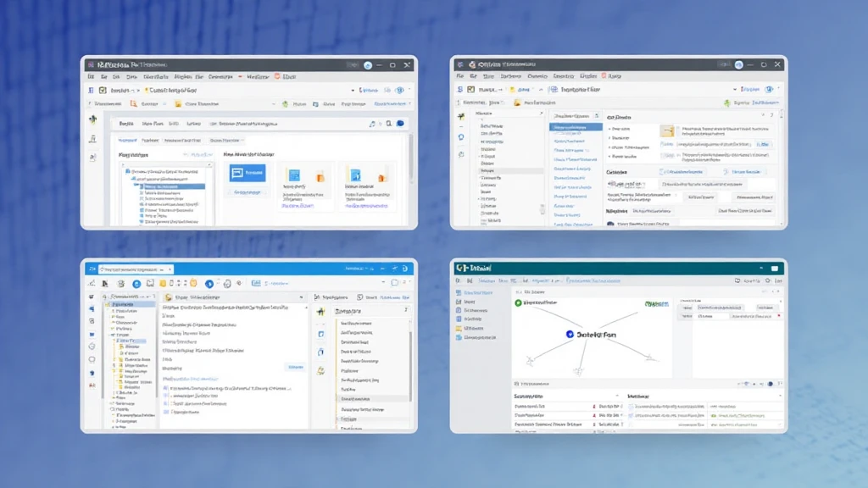Toggle first checkbox in bottom-left window's lower list
The width and height of the screenshot is (868, 488).
(165, 387)
